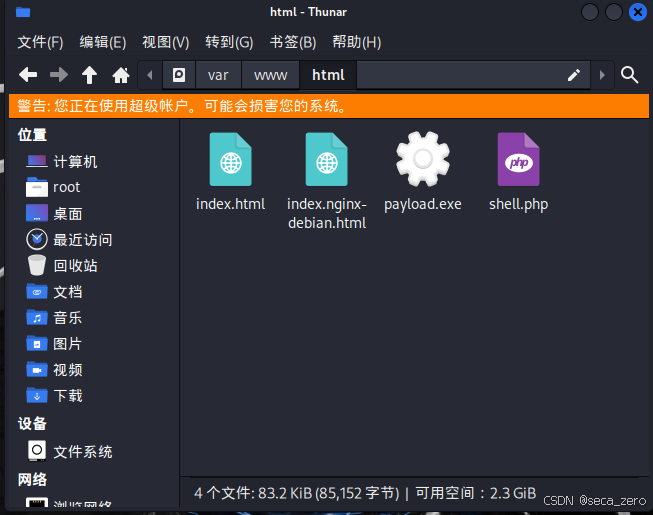Select the payload.exe gear icon
Screen dimensions: 653x515
tap(423, 159)
